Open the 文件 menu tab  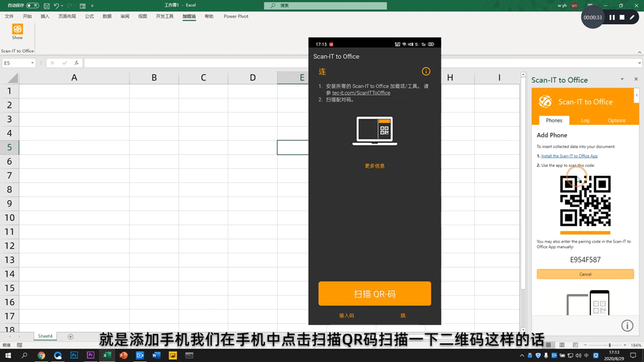click(9, 16)
